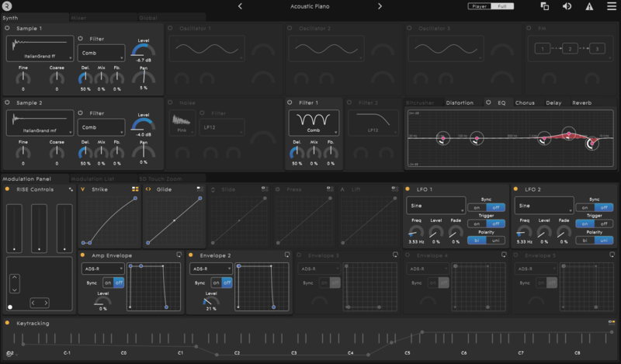Viewport: 621px width, 364px height.
Task: Enable Oscillator 1 power toggle
Action: point(171,28)
